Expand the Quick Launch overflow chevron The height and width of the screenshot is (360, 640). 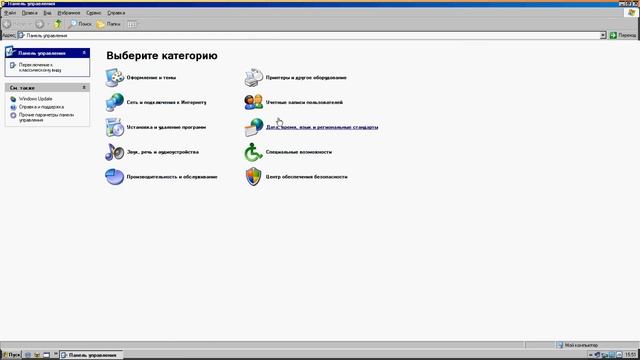56,355
